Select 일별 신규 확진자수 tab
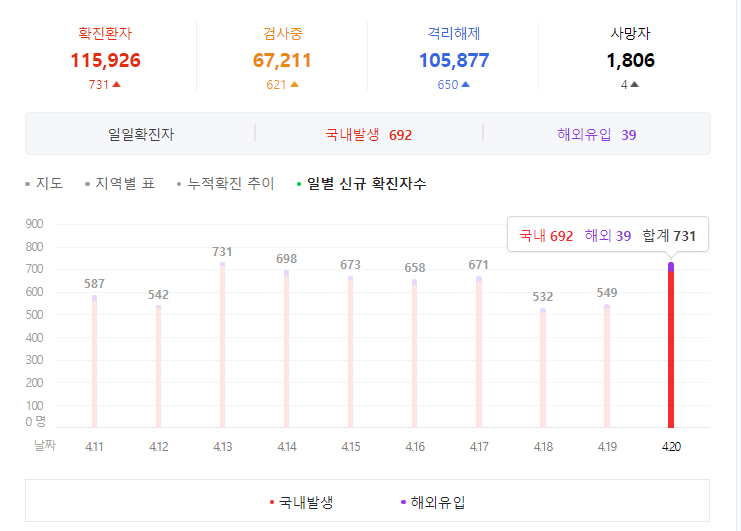Screen dimensions: 741x531 [x=362, y=183]
